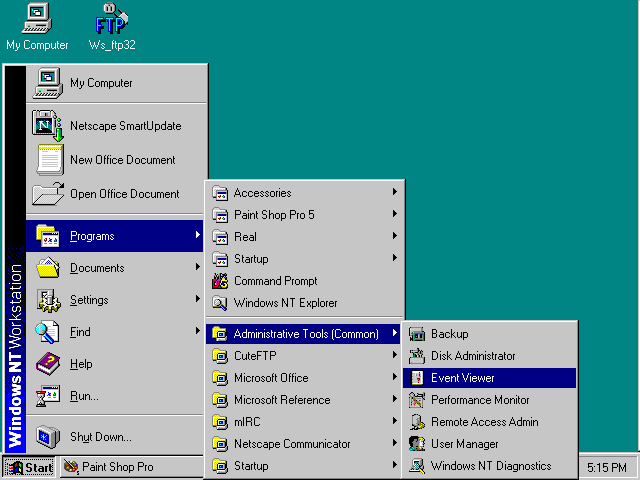Open Help from the Start menu
Image resolution: width=640 pixels, height=480 pixels.
(115, 364)
